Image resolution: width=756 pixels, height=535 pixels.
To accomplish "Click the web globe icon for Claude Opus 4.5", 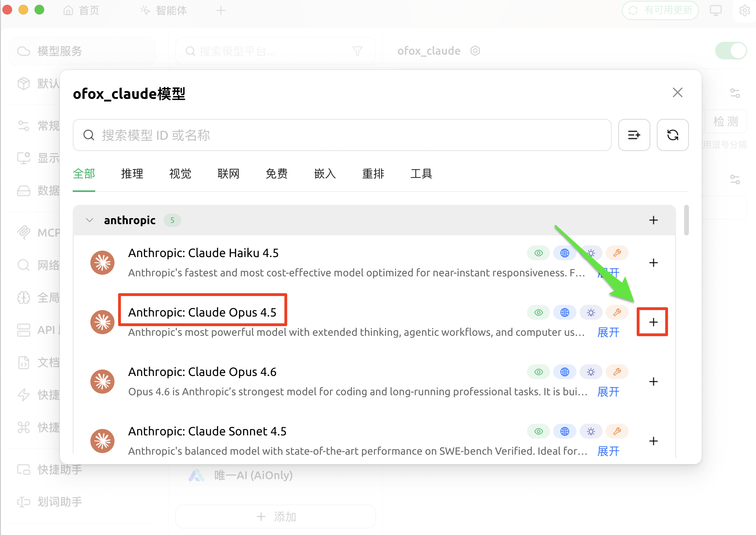I will click(564, 312).
